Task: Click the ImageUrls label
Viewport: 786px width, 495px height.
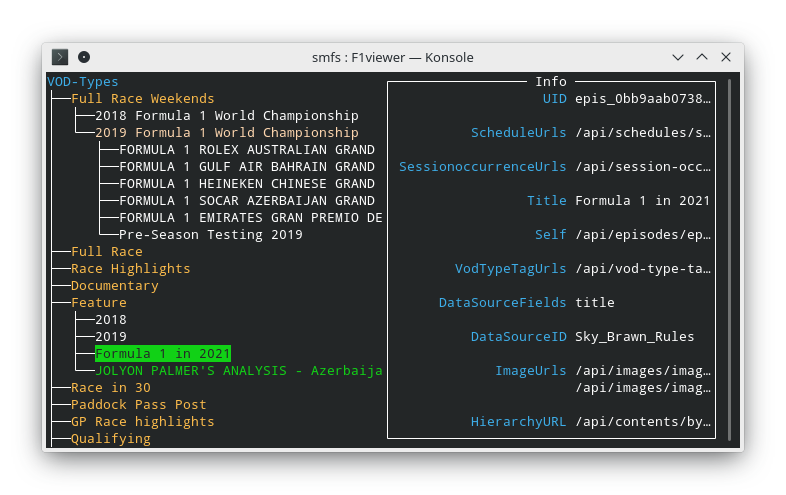Action: 531,371
